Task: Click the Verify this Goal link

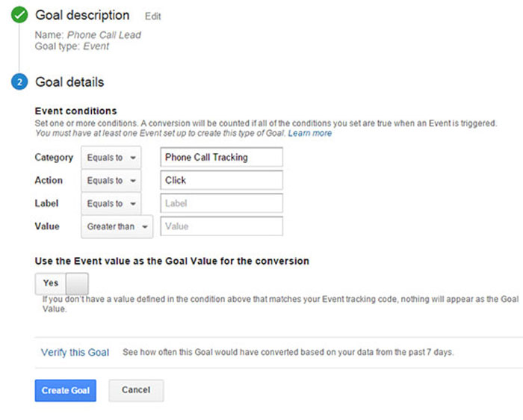Action: tap(75, 352)
